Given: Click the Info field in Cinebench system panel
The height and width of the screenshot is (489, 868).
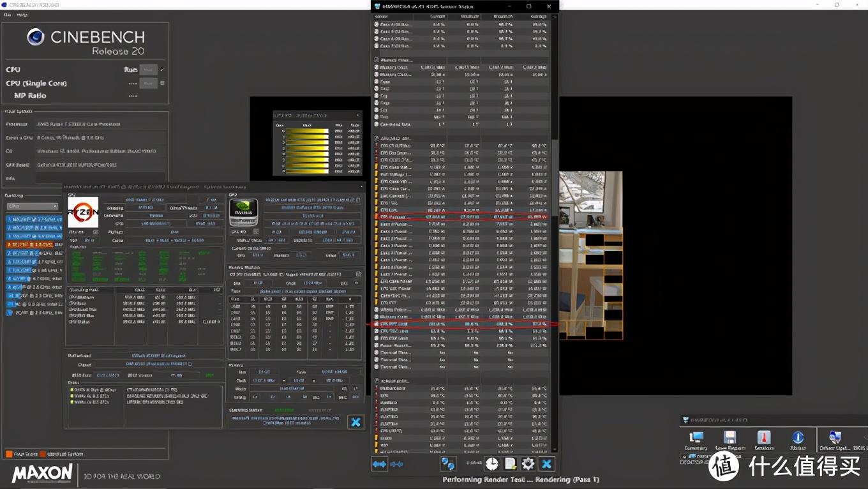Looking at the screenshot, I should (101, 178).
